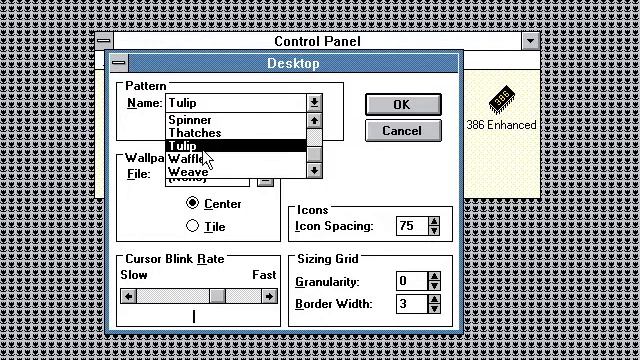Click the Cursor Blink Rate left arrow
This screenshot has width=640, height=360.
coord(129,296)
